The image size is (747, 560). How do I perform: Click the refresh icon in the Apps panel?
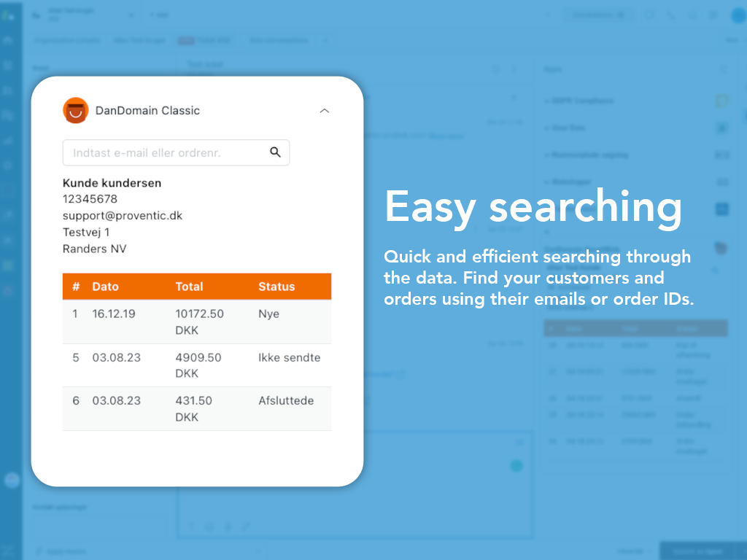(x=724, y=69)
